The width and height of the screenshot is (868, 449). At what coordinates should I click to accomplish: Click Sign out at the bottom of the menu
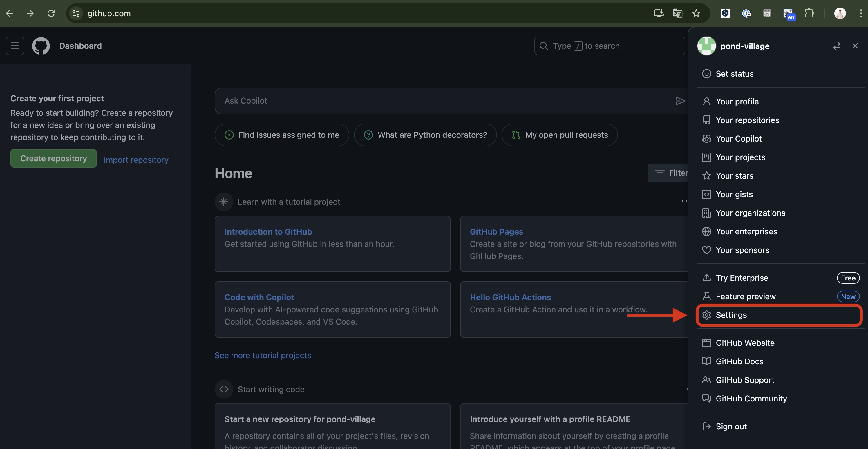tap(731, 426)
